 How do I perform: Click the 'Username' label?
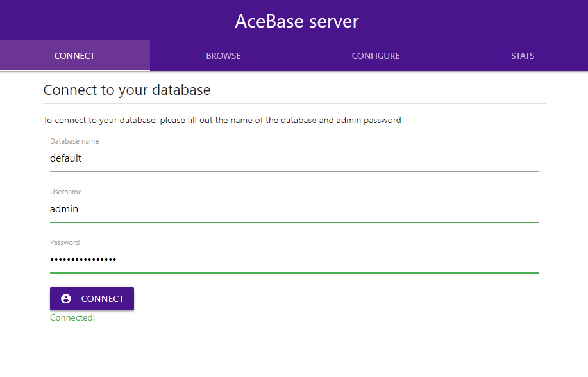[66, 192]
